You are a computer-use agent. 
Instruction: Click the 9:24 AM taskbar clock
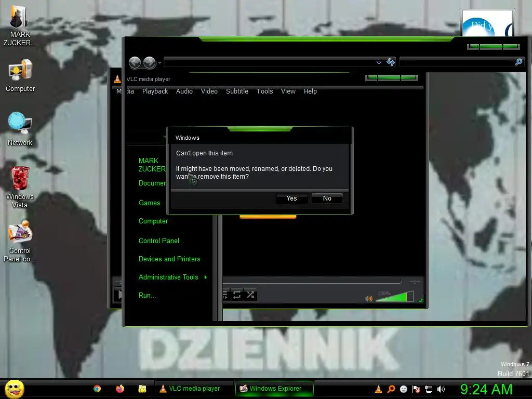[x=486, y=389]
